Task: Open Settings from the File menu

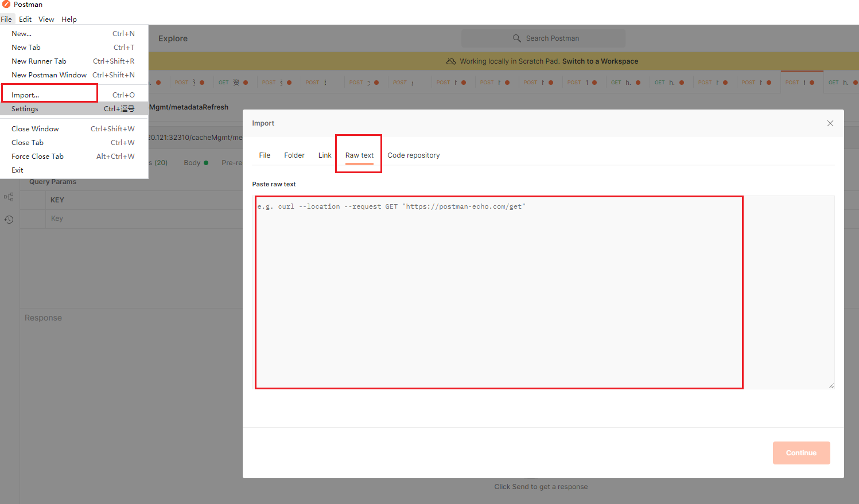Action: (74, 109)
